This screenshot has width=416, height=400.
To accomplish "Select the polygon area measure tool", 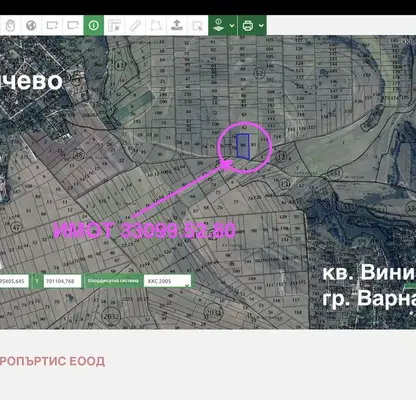I will [x=156, y=25].
